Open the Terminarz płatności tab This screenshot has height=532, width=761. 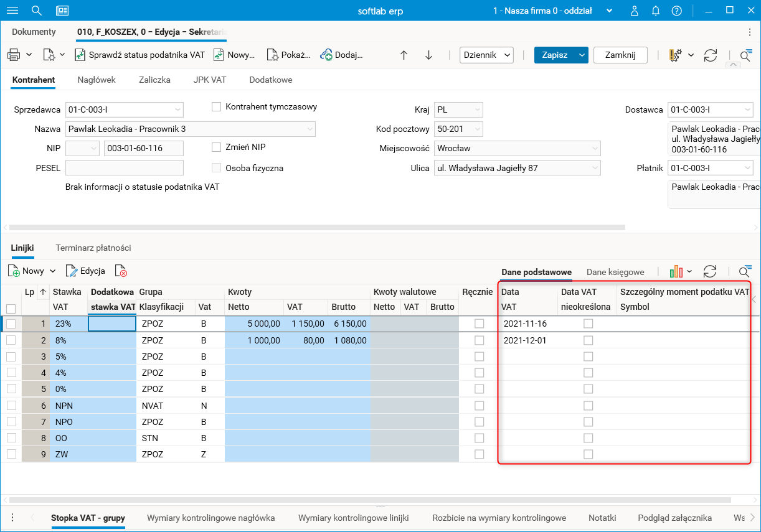coord(93,248)
